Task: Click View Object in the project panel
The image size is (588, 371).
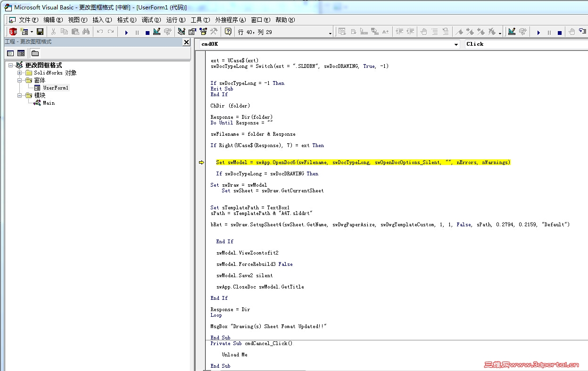Action: click(x=21, y=53)
